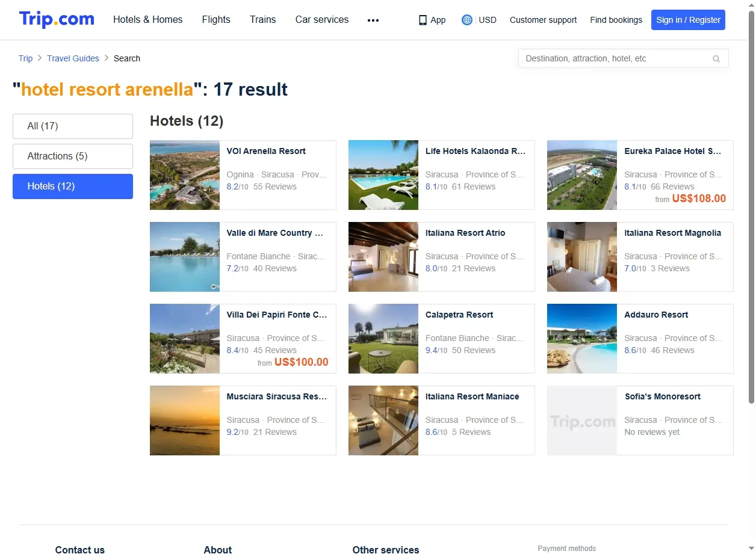Open Musciara Siracusa sunset thumbnail

[x=185, y=420]
